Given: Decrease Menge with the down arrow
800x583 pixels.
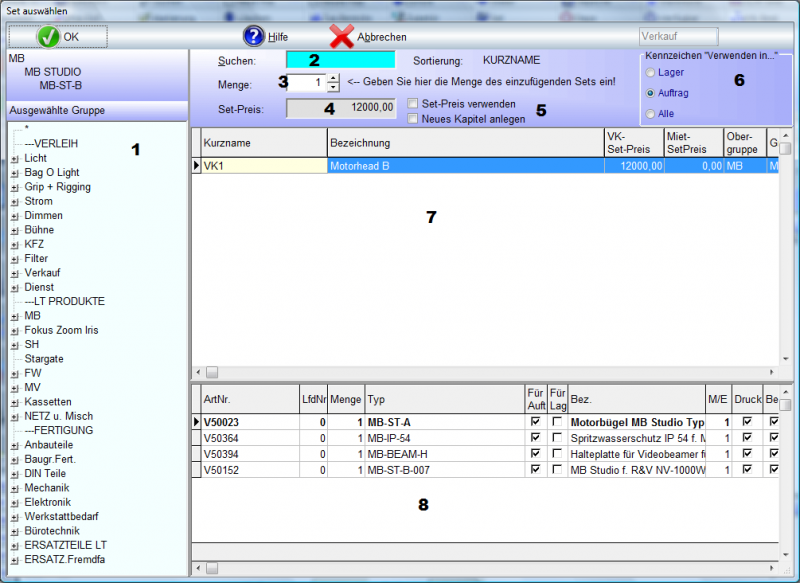Looking at the screenshot, I should tap(333, 87).
